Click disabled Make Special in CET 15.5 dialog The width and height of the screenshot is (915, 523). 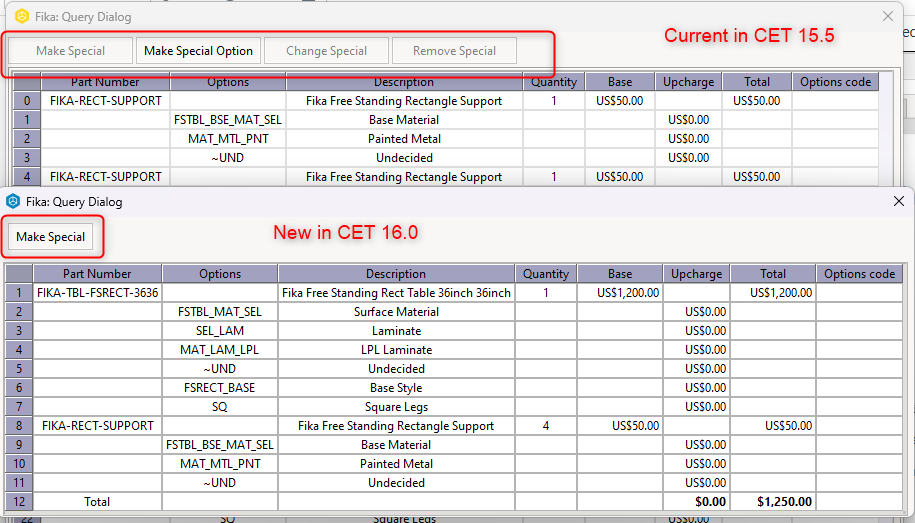click(x=71, y=51)
